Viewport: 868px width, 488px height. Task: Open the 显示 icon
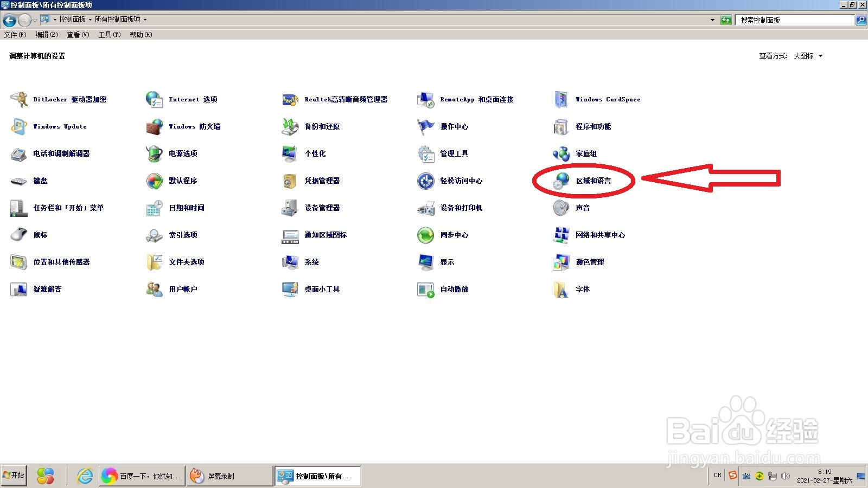[426, 262]
